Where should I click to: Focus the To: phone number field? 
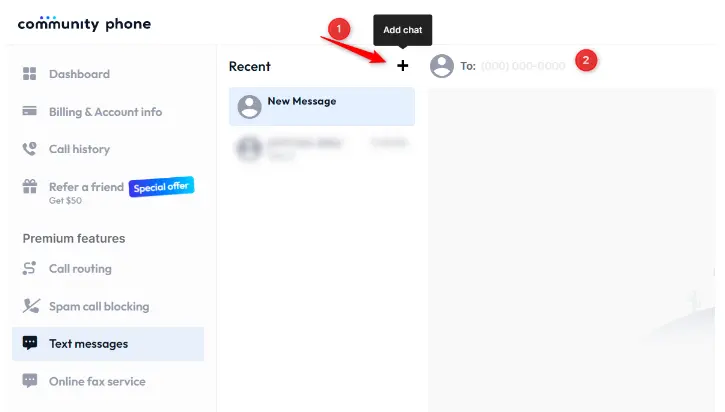(x=523, y=66)
